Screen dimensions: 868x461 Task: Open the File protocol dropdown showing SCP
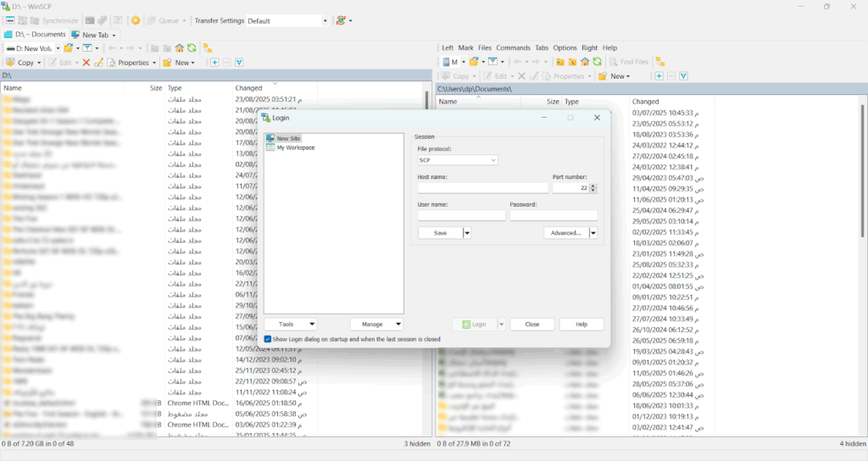point(457,159)
